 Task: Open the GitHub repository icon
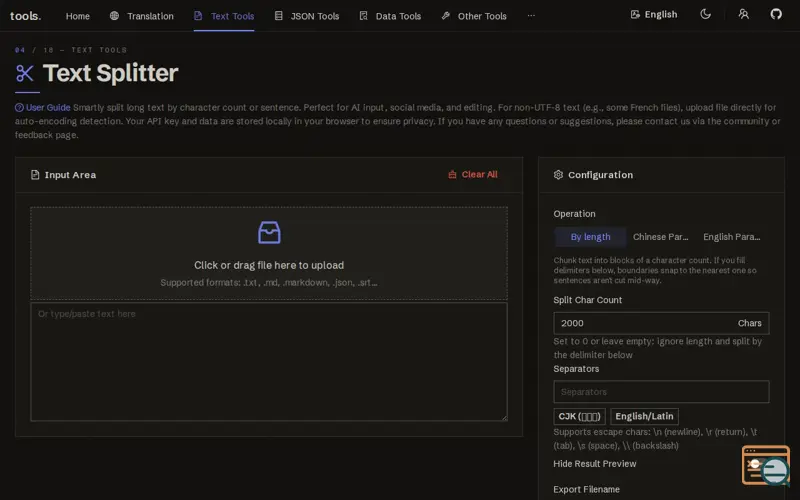point(776,14)
